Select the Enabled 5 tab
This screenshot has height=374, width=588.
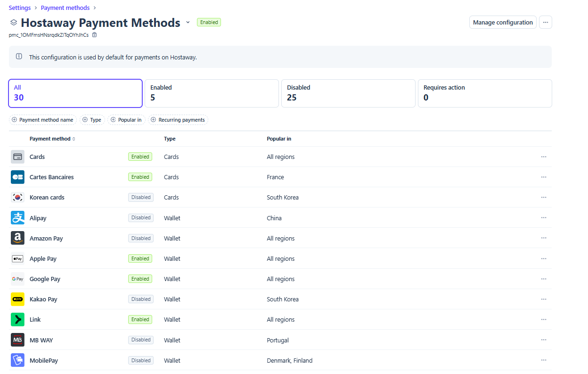tap(212, 93)
